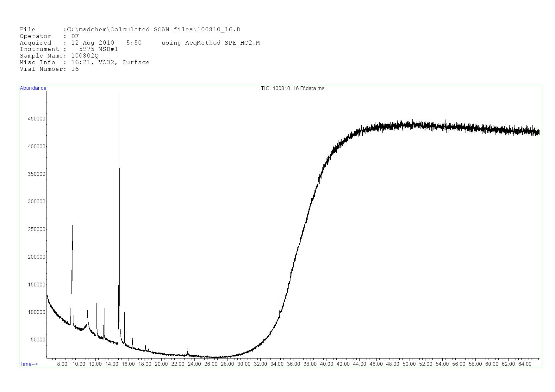Click the 8.00 time axis marker
The width and height of the screenshot is (555, 392).
[62, 364]
